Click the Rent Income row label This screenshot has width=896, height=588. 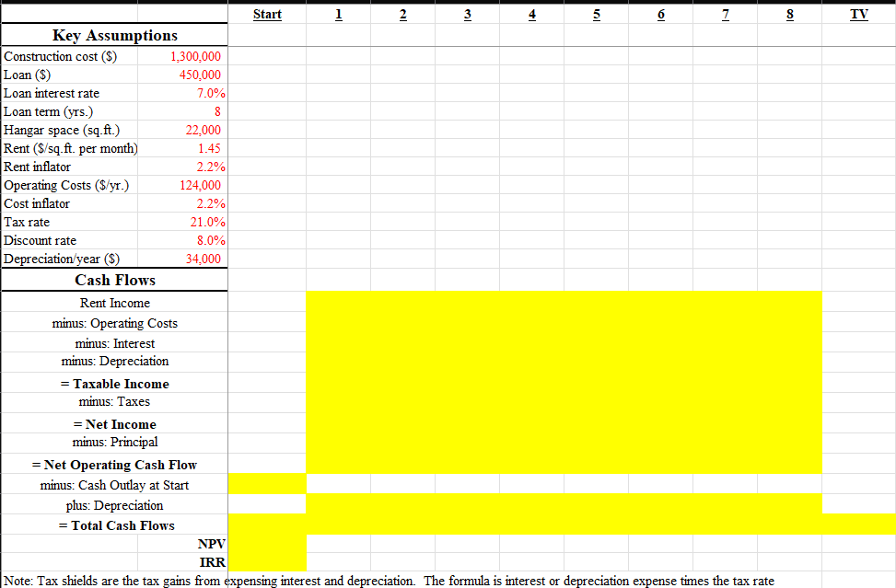[115, 303]
